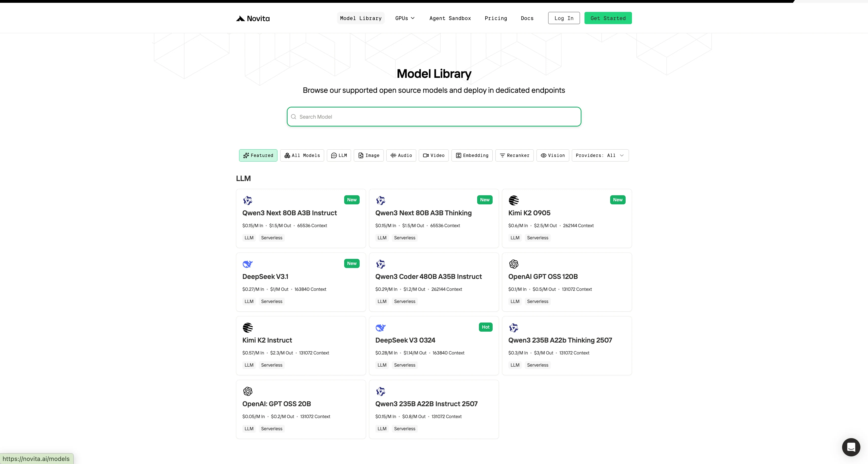
Task: Click the DeepSeek whale logo on DeepSeek V3.1
Action: pos(248,264)
